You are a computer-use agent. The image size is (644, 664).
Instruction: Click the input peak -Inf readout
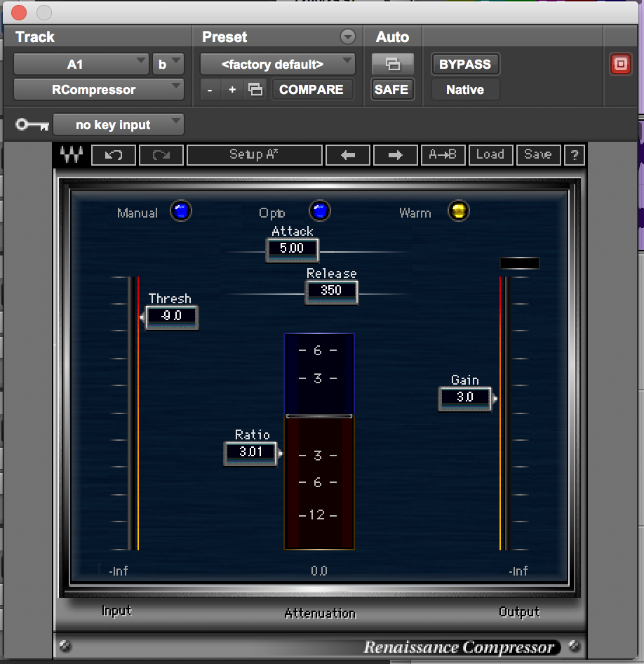(119, 571)
